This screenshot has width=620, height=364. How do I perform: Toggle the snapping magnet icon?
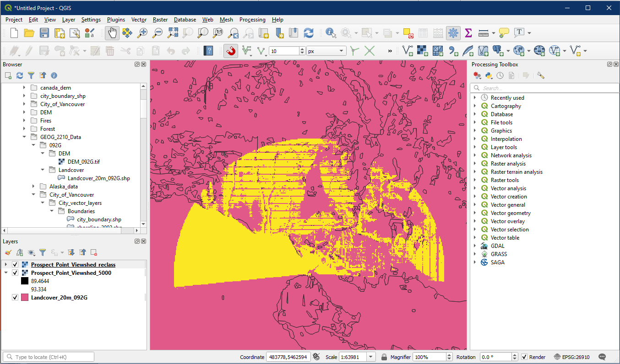pyautogui.click(x=231, y=51)
